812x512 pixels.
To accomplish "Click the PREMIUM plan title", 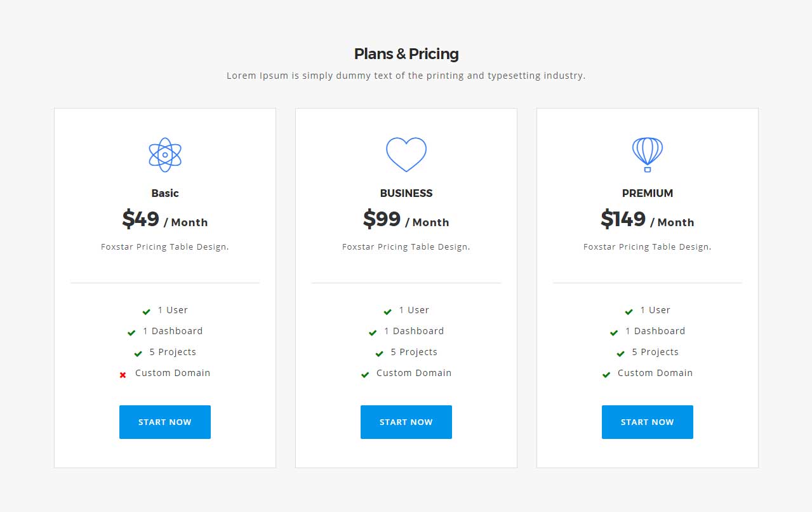I will 648,193.
